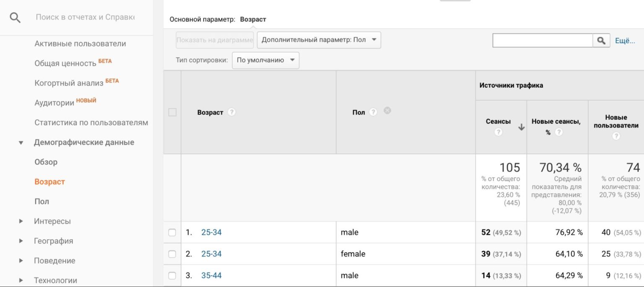Open Когортный анализ report in sidebar

(69, 83)
